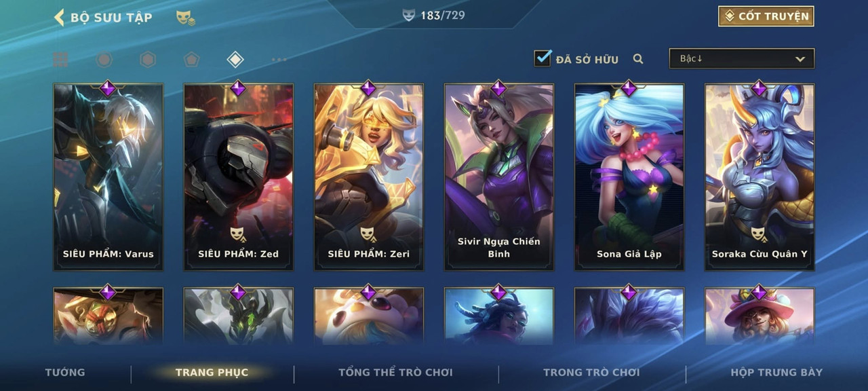Go back with the Bộ Sưu Tập arrow
This screenshot has width=868, height=391.
tap(59, 17)
